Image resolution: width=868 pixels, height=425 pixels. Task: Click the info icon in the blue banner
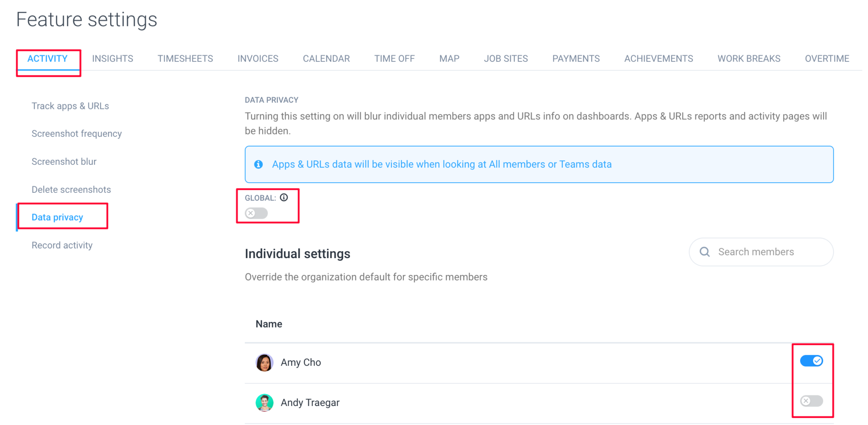click(259, 164)
